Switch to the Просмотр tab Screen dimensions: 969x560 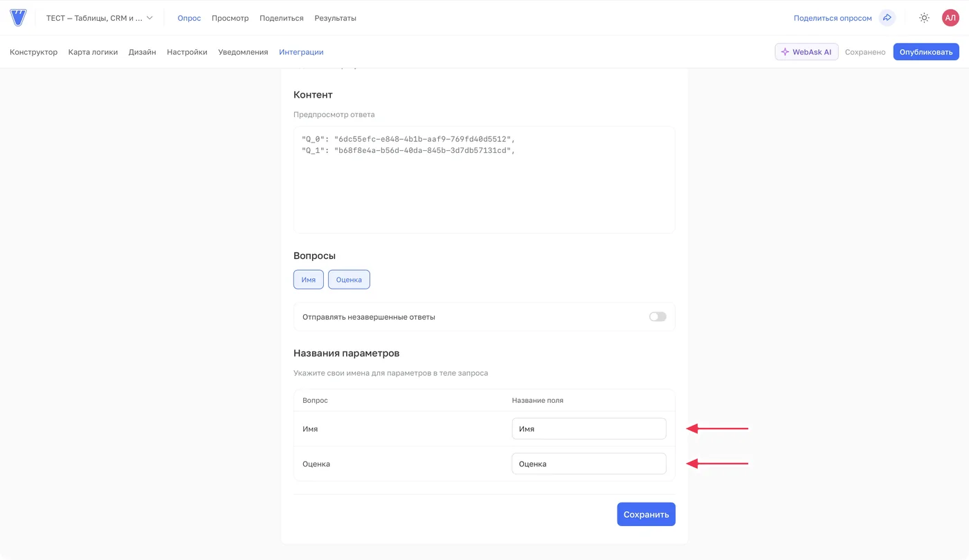(x=230, y=18)
